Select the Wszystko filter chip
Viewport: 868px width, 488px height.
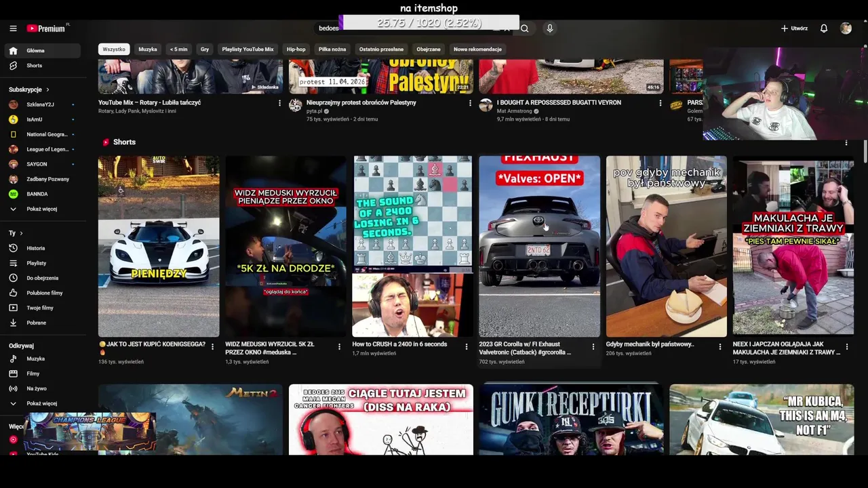click(114, 49)
